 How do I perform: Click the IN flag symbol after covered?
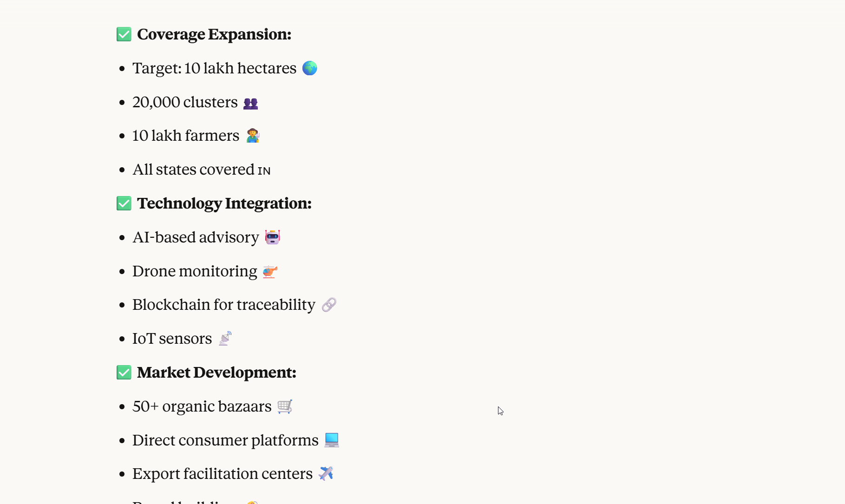(264, 171)
